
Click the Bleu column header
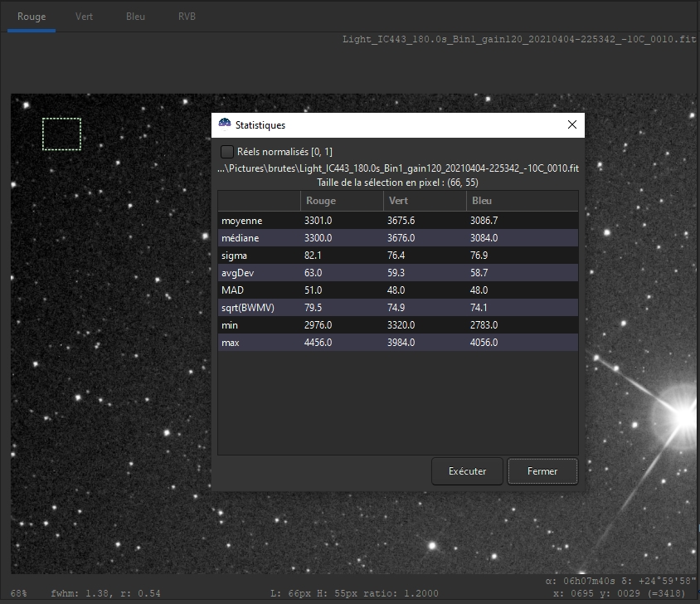523,201
